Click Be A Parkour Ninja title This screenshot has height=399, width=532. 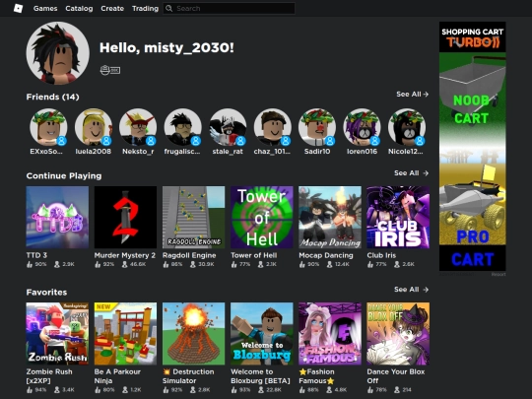(117, 376)
